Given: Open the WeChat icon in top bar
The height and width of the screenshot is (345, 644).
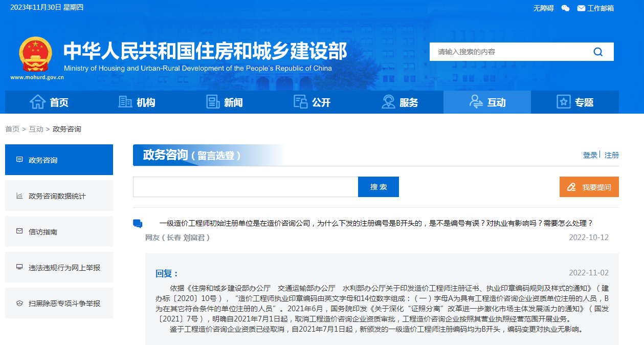Looking at the screenshot, I should [x=565, y=8].
